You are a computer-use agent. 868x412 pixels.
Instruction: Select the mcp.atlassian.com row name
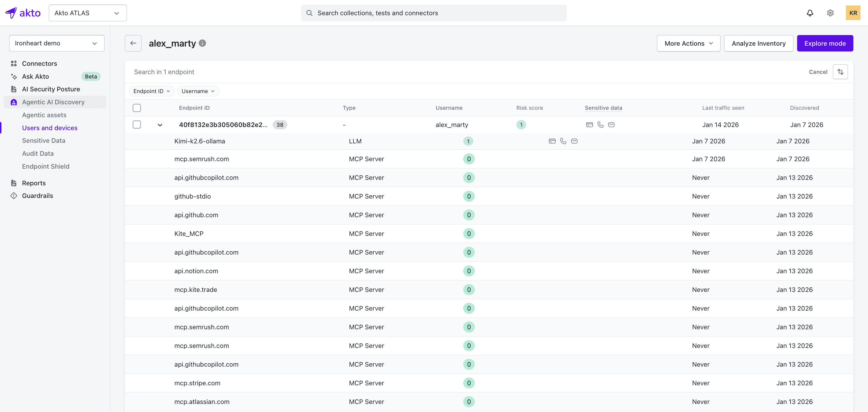coord(202,402)
